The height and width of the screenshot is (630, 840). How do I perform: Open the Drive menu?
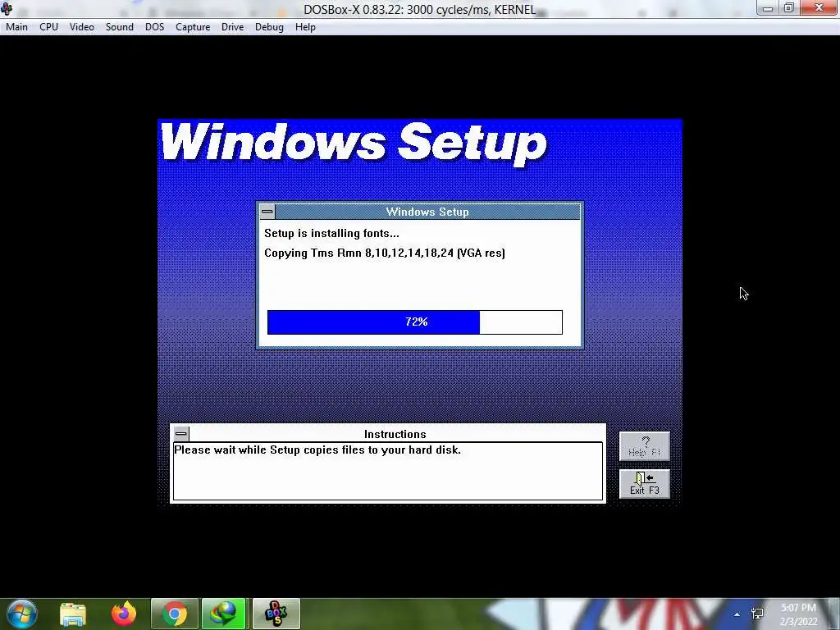[x=232, y=27]
